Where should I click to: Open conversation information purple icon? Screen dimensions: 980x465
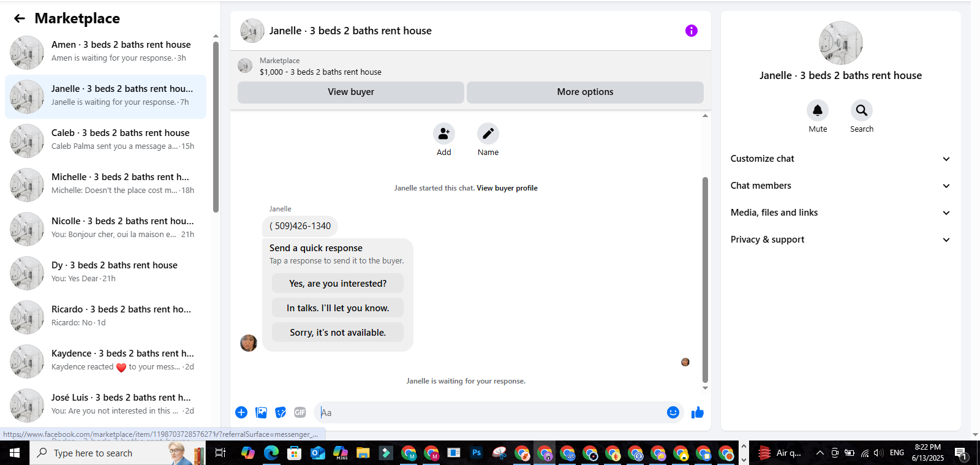click(x=692, y=31)
